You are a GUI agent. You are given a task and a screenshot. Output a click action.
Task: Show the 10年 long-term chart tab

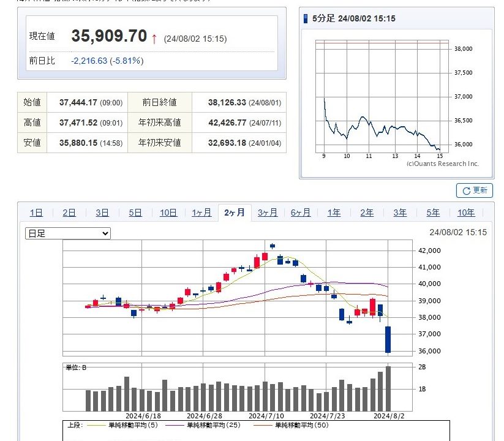[466, 213]
